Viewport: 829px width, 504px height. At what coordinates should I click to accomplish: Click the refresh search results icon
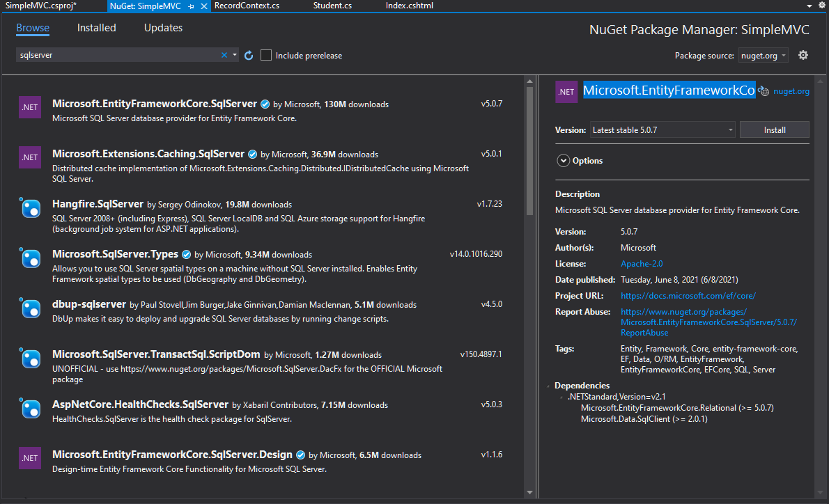tap(249, 55)
